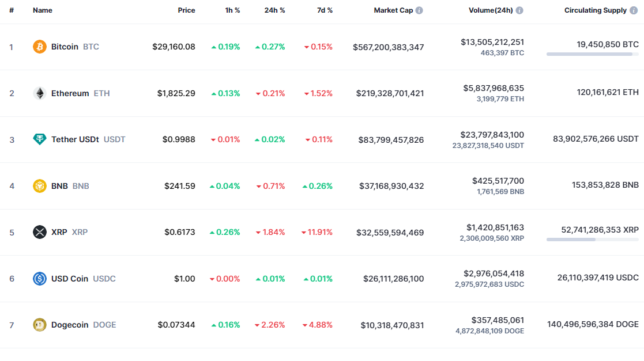Screen dimensions: 644x361
Task: Click the XRP logo icon
Action: click(39, 232)
